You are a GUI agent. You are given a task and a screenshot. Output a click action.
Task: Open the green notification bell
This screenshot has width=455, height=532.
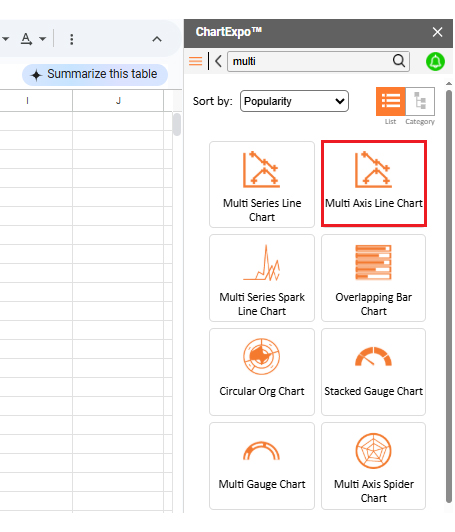coord(435,61)
